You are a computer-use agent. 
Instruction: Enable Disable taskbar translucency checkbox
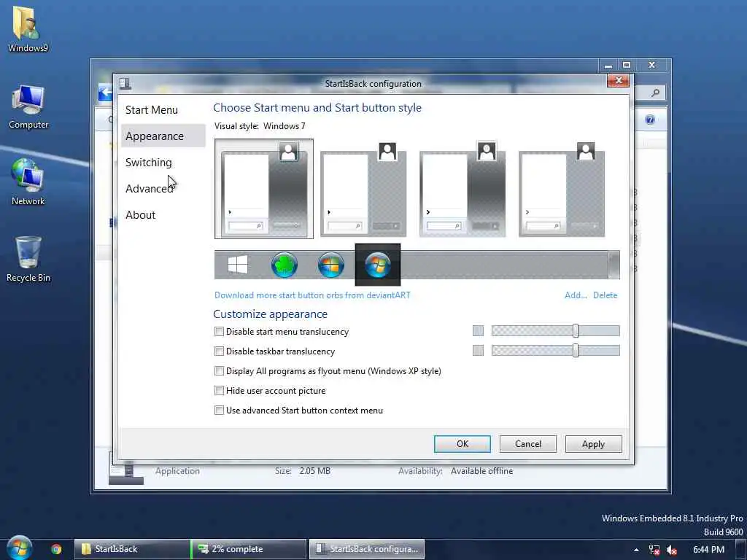219,351
